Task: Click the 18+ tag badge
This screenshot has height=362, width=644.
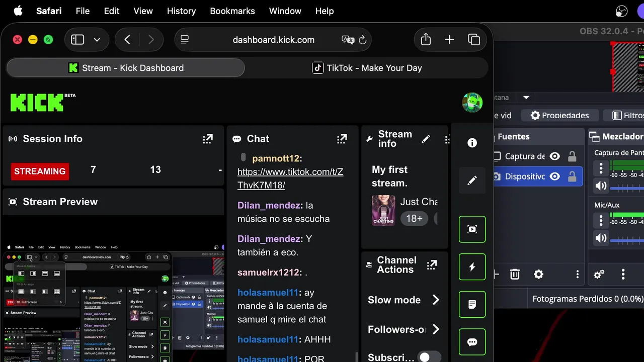Action: click(414, 219)
